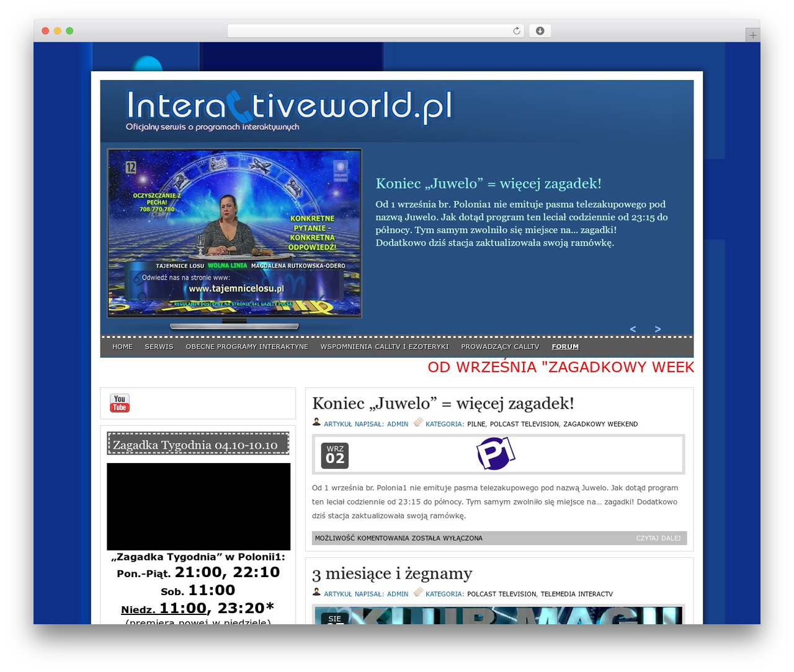The width and height of the screenshot is (794, 672).
Task: Click CZYTAJ DALEJ read more link
Action: pos(658,538)
